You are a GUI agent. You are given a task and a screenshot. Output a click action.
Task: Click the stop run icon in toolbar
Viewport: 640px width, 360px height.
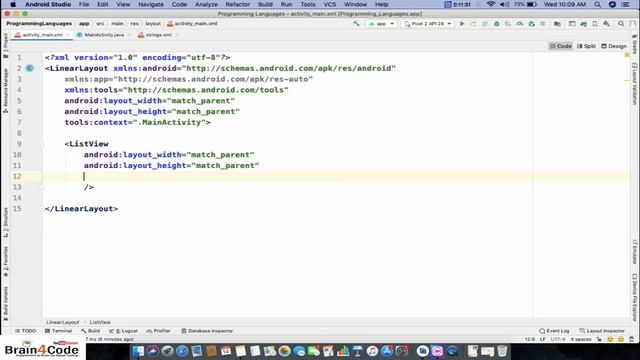coord(542,24)
